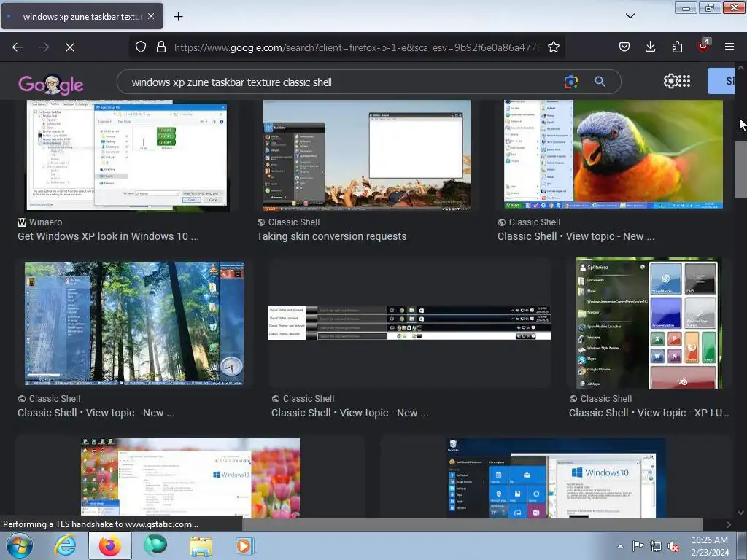
Task: Open the taskbar clock showing 10:26 AM
Action: click(x=710, y=546)
